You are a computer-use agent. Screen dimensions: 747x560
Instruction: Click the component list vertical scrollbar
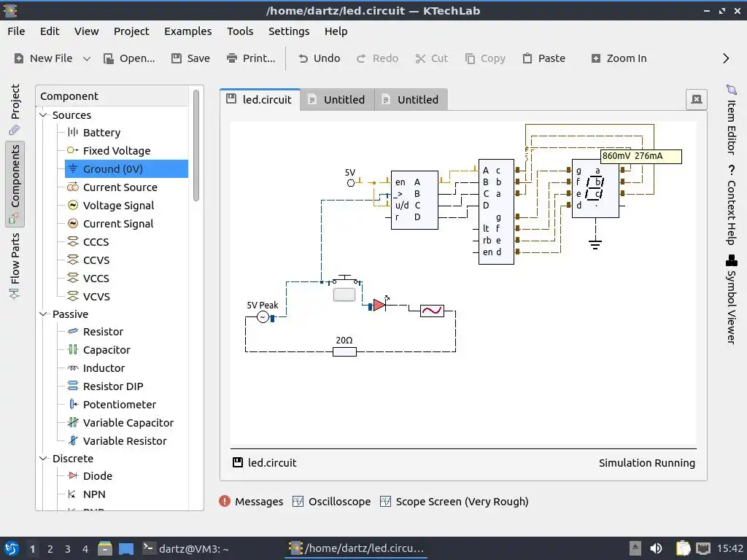pyautogui.click(x=196, y=145)
